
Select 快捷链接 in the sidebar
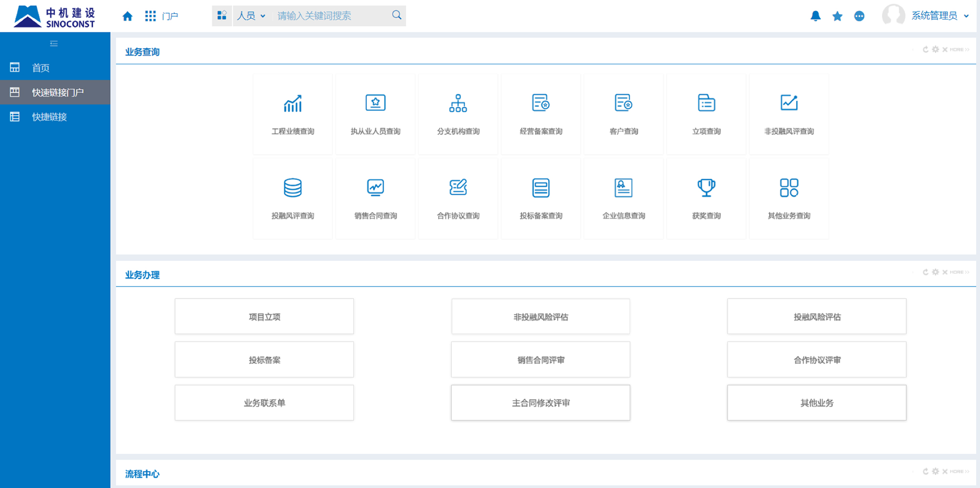(55, 117)
